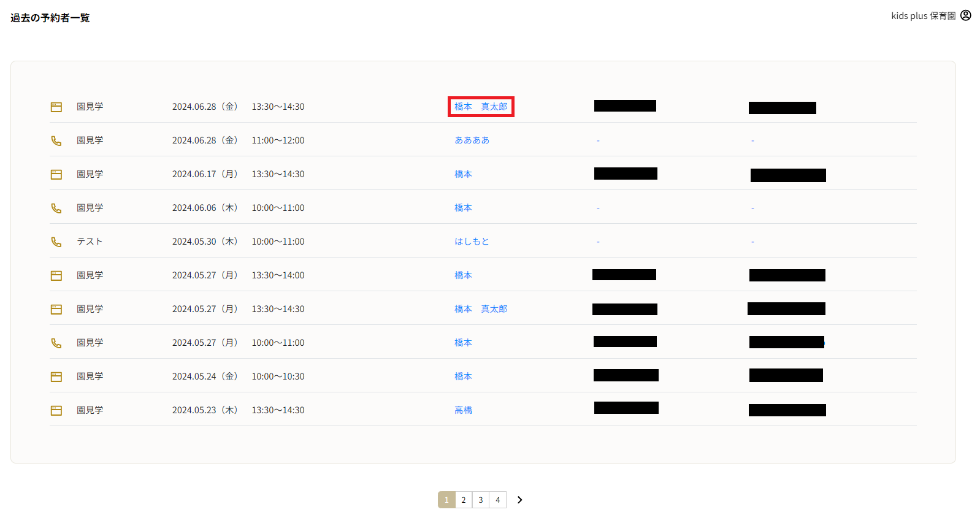The height and width of the screenshot is (523, 980).
Task: Open 橋本 link for the 2024.06.17 reservation
Action: click(463, 174)
